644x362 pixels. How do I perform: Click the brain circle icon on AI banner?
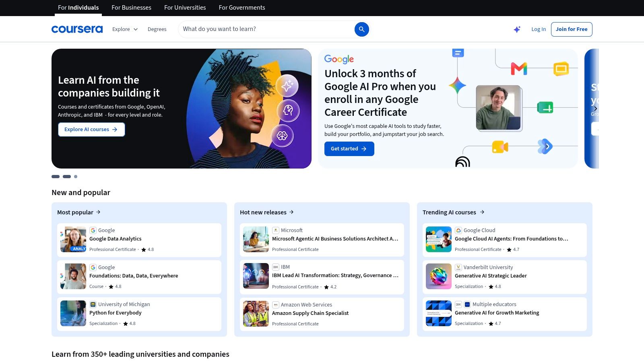pos(282,136)
